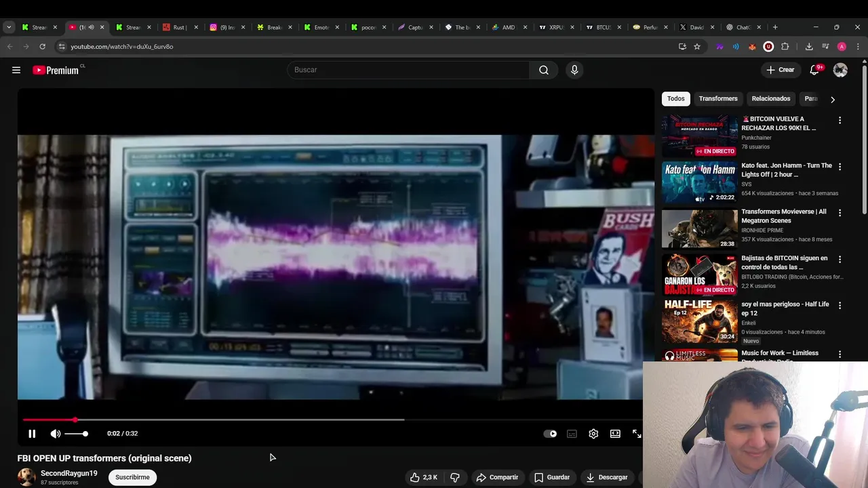
Task: Go to YouTube Premium home logo
Action: (56, 70)
